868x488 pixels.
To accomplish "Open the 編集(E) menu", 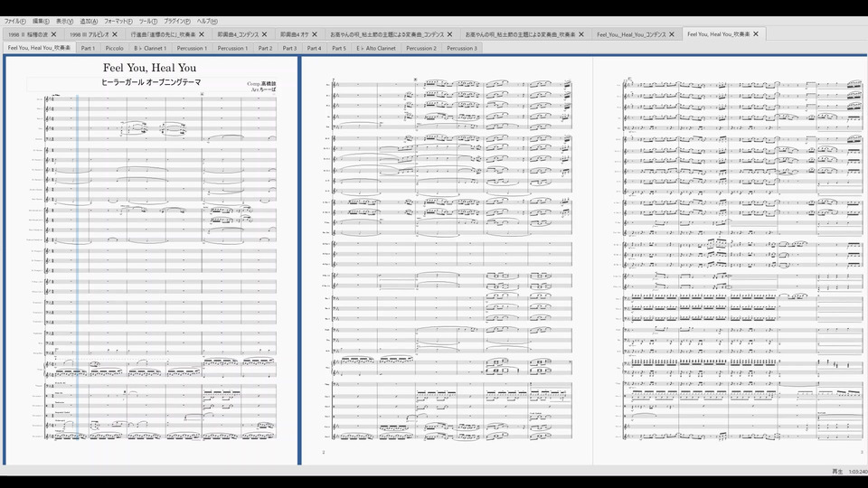I will pos(41,21).
